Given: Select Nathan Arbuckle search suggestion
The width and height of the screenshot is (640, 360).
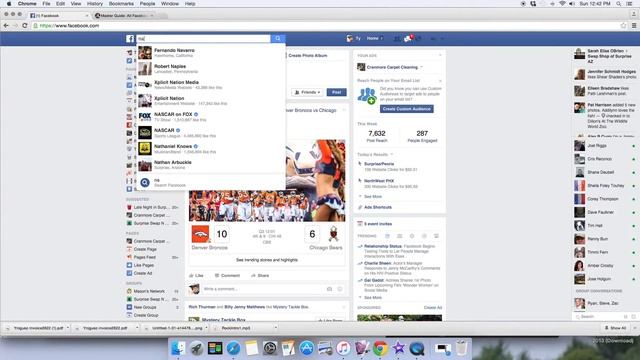Looking at the screenshot, I should 211,164.
